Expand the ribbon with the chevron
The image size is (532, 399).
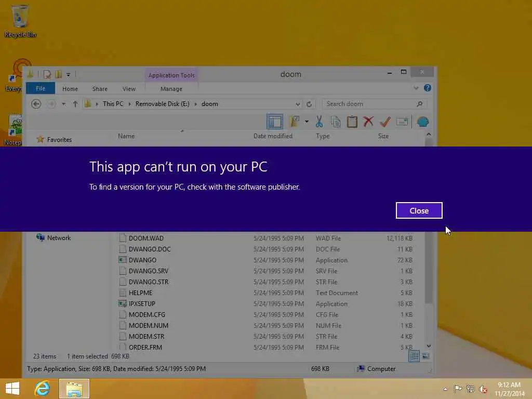(416, 88)
